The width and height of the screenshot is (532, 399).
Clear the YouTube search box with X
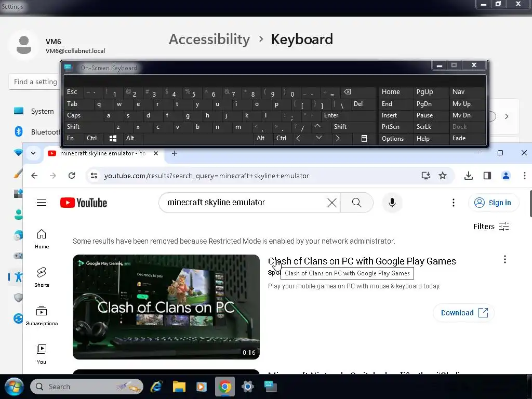(x=332, y=203)
